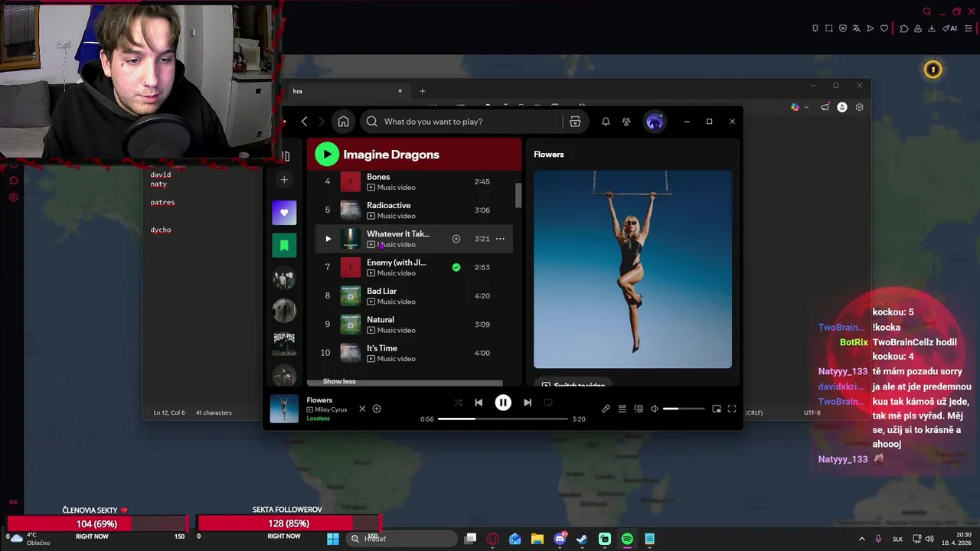Seek within the song progress bar
Screen dimensions: 980x551
[x=503, y=419]
